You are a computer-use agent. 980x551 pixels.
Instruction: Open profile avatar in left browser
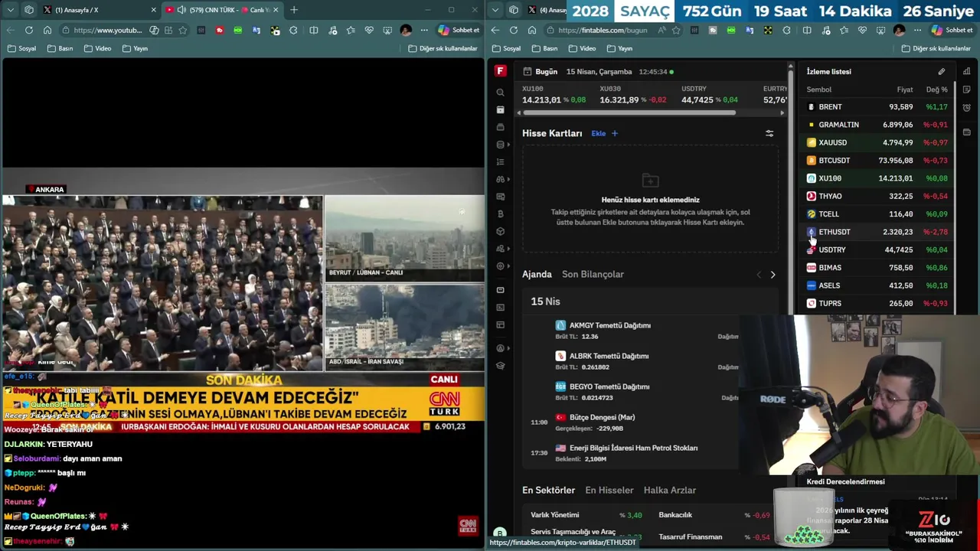tap(406, 30)
